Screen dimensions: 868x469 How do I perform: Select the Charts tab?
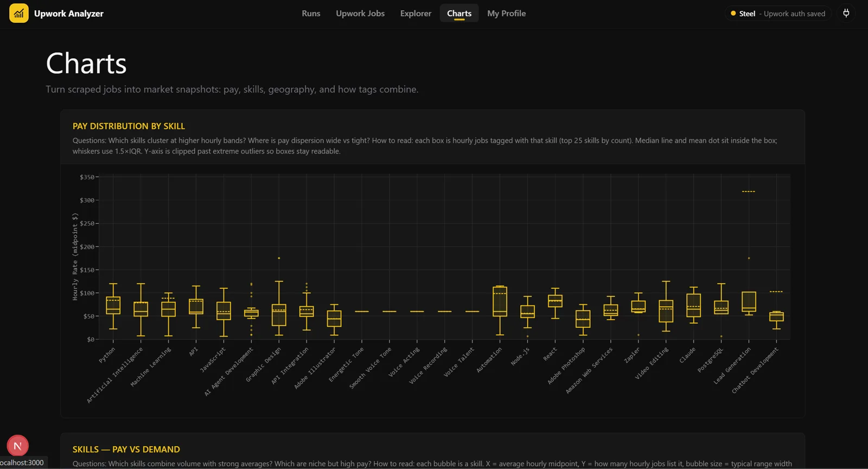[459, 14]
